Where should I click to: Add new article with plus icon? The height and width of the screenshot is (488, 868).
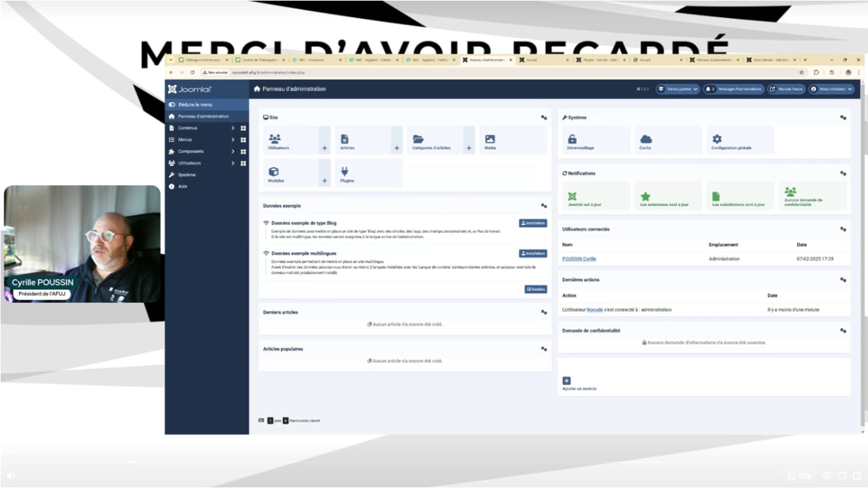[x=397, y=148]
